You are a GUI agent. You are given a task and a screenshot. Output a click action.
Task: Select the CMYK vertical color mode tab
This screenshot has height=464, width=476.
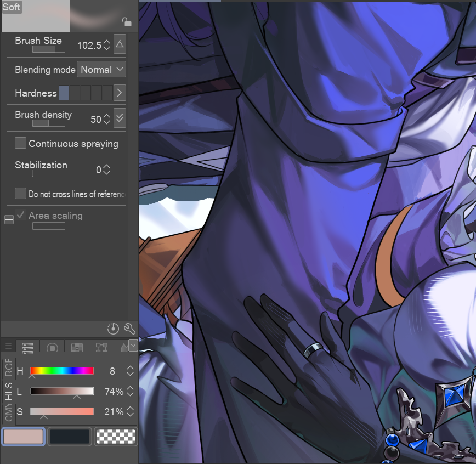[9, 413]
